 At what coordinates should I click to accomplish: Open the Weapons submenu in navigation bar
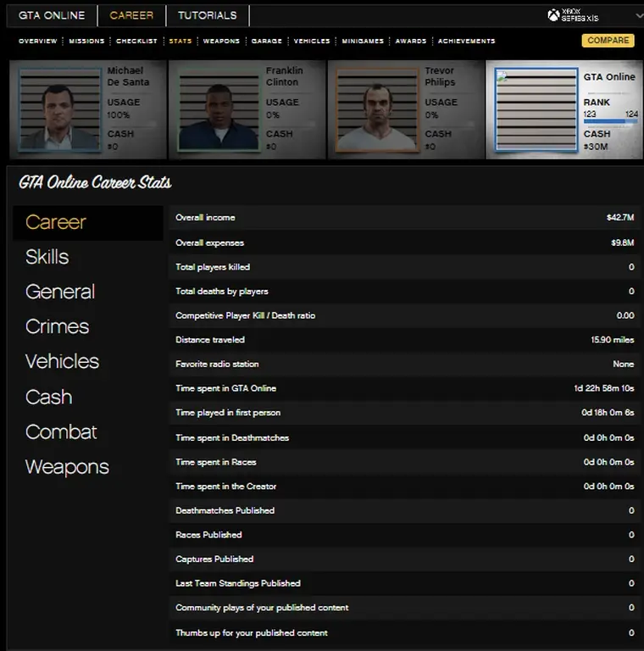click(221, 41)
